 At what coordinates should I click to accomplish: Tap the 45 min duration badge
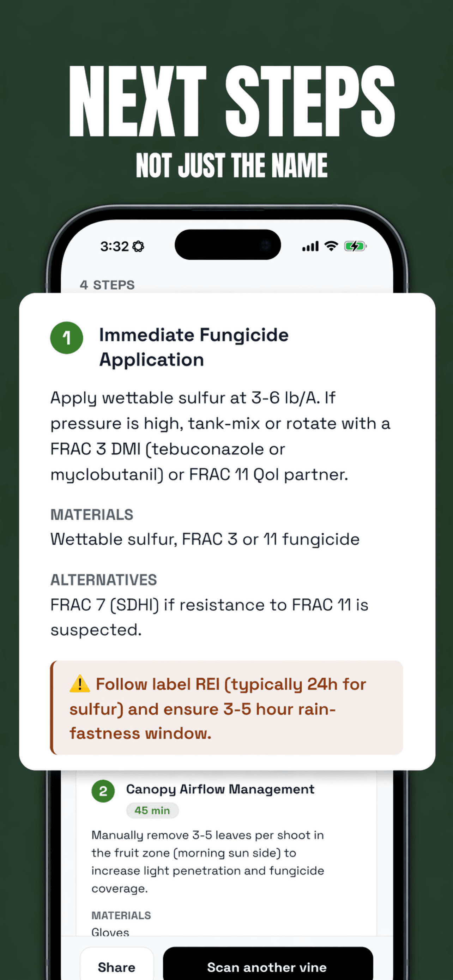(152, 810)
